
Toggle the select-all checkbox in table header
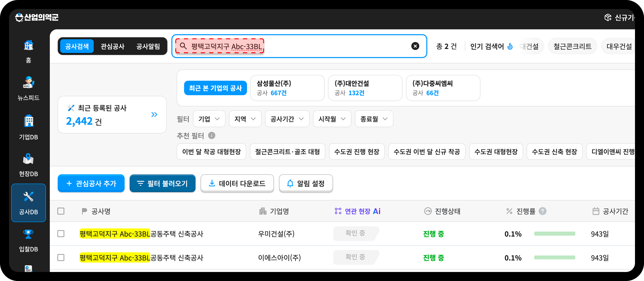click(61, 211)
